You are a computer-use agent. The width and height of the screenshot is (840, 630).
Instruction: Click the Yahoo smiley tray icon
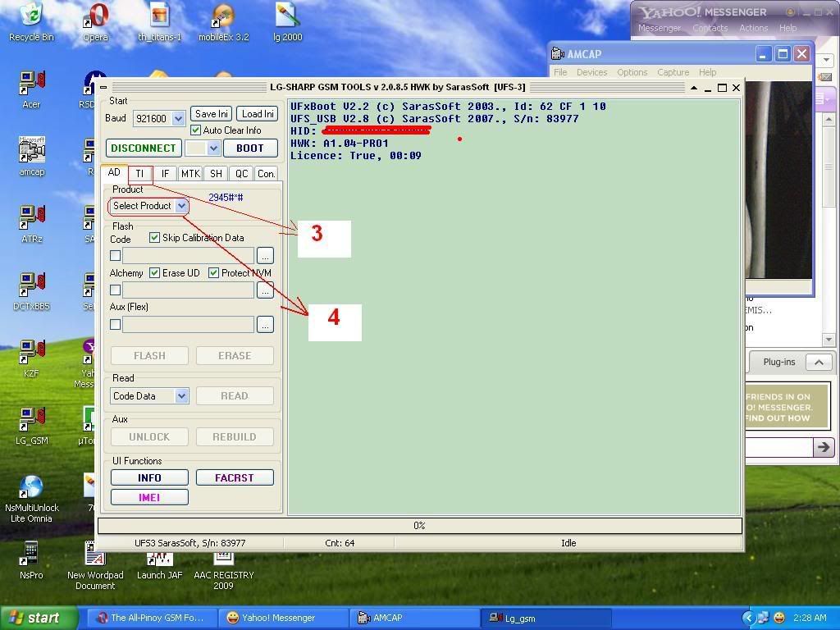[x=779, y=618]
